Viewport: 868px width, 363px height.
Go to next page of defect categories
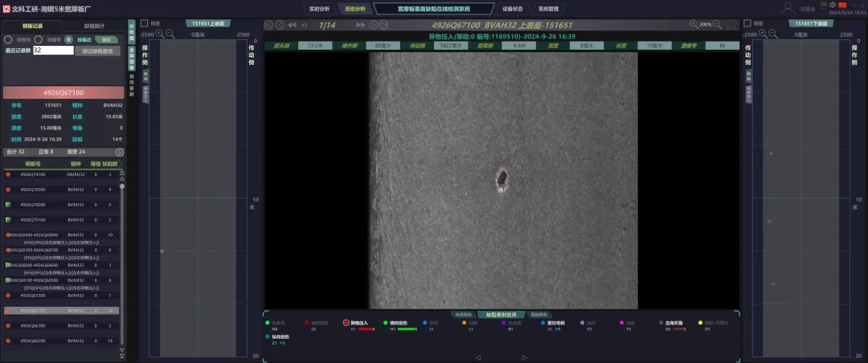click(524, 357)
